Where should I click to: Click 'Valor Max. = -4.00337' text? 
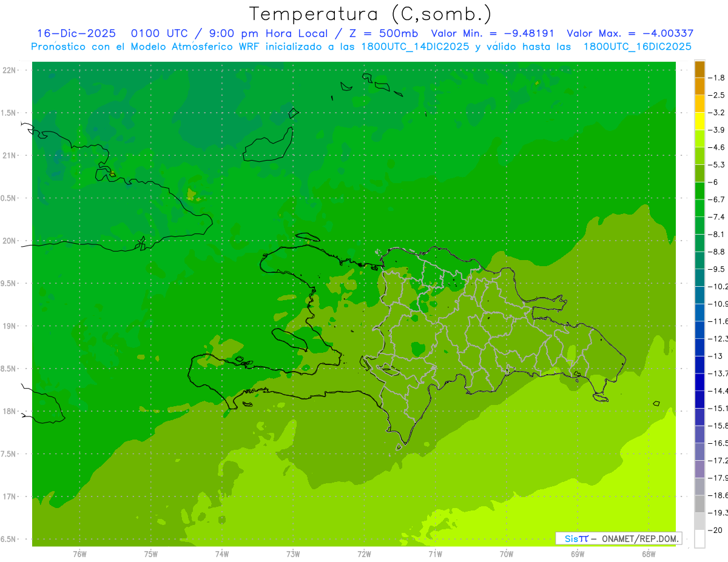click(x=630, y=33)
